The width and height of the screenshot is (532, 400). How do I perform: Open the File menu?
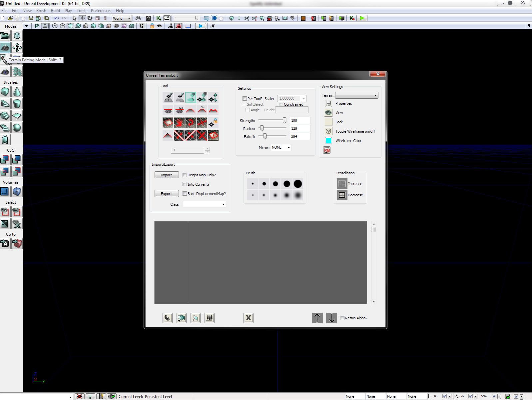4,11
